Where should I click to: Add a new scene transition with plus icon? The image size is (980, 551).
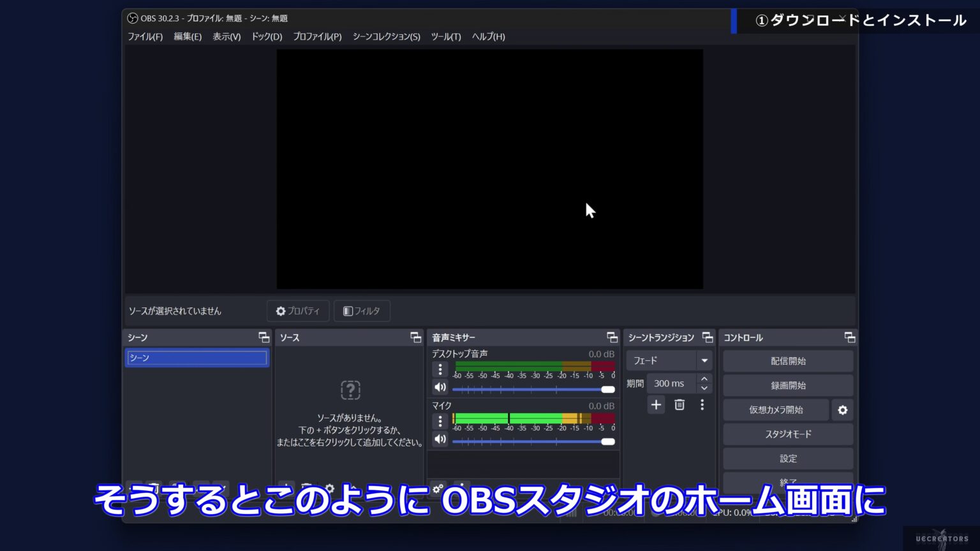tap(656, 404)
